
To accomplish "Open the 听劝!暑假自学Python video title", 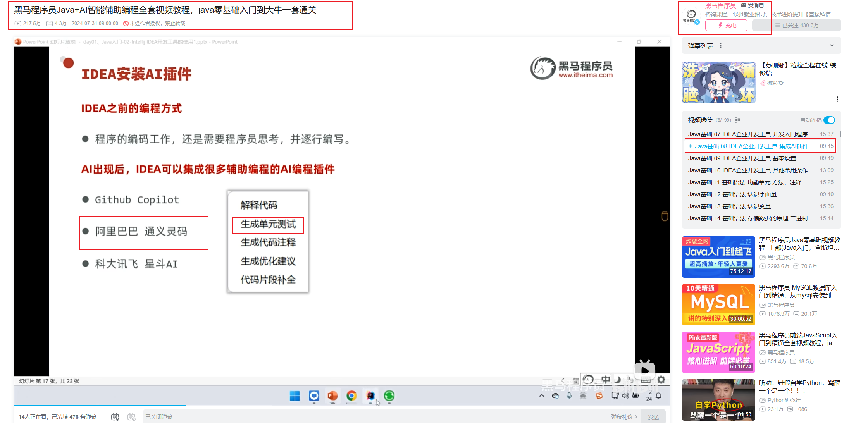I will 799,387.
